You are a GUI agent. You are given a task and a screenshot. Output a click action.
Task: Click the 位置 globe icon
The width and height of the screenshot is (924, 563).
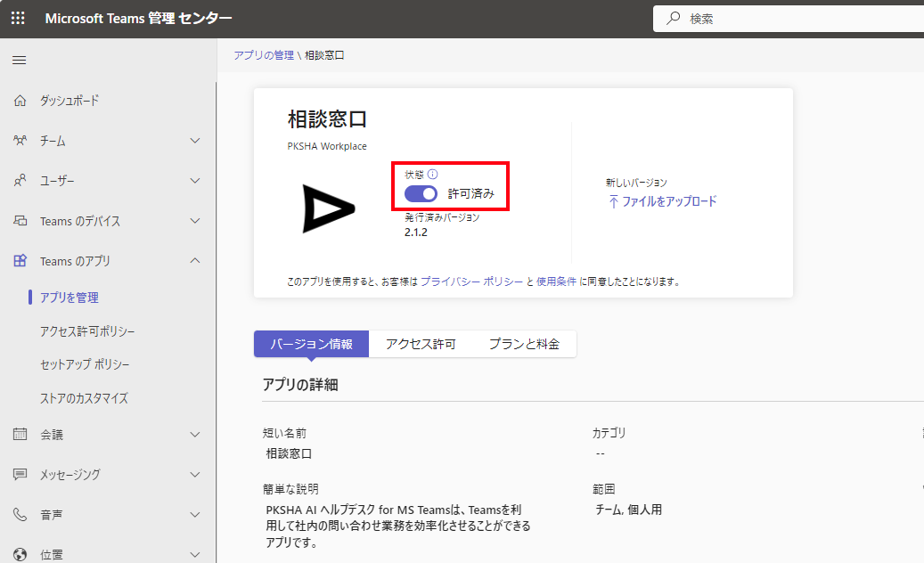[x=20, y=554]
